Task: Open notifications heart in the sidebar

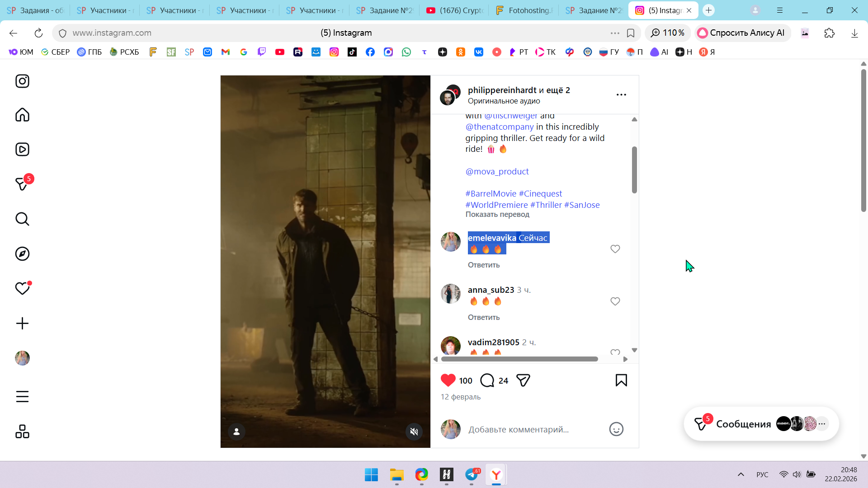Action: pos(22,288)
